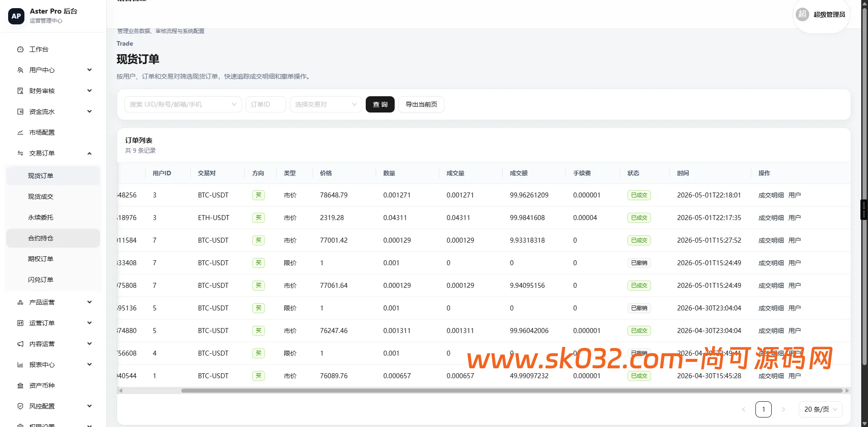The width and height of the screenshot is (868, 427).
Task: Click the 交易订单 swap icon
Action: pos(20,153)
